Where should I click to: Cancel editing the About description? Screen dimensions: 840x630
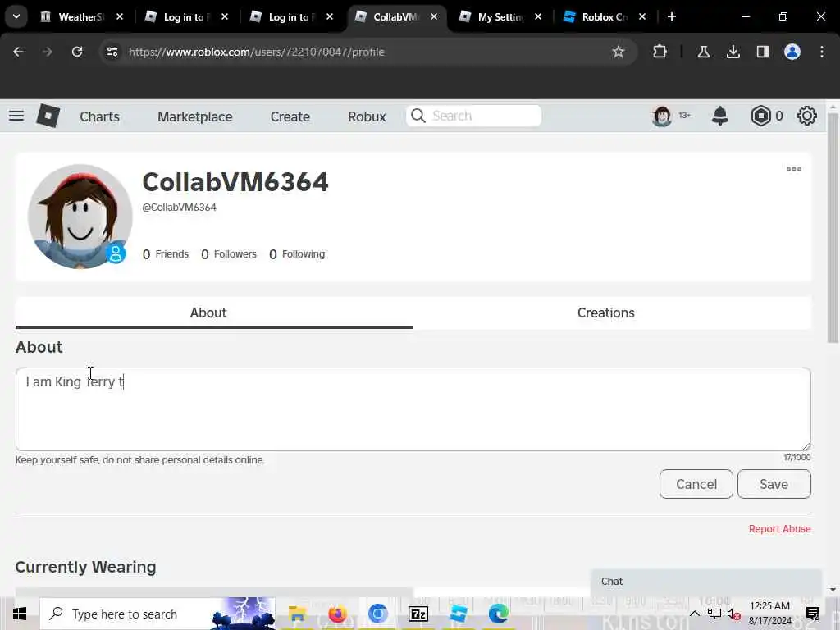point(696,484)
